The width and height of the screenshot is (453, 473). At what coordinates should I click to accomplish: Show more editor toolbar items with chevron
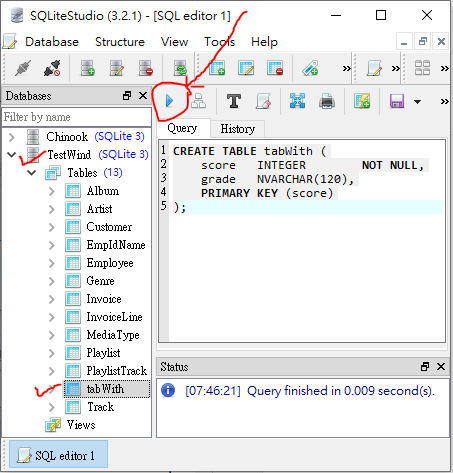click(x=444, y=101)
